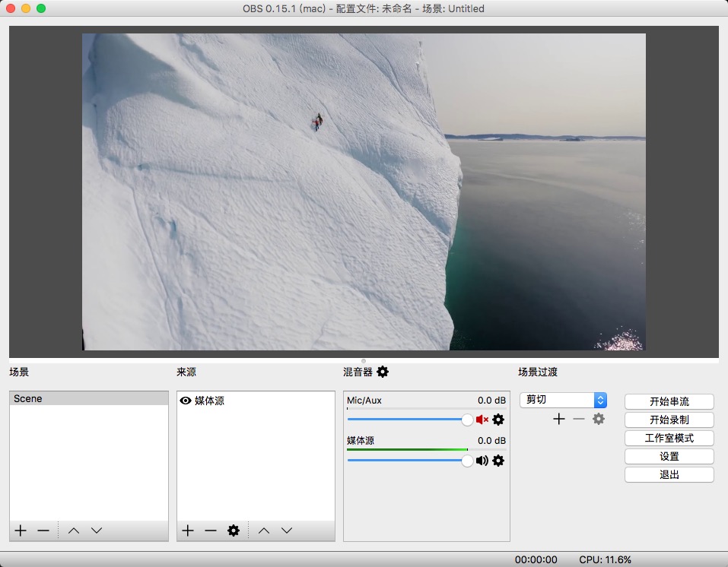The width and height of the screenshot is (728, 567).
Task: Toggle visibility eye for 媒体源 source
Action: (186, 401)
